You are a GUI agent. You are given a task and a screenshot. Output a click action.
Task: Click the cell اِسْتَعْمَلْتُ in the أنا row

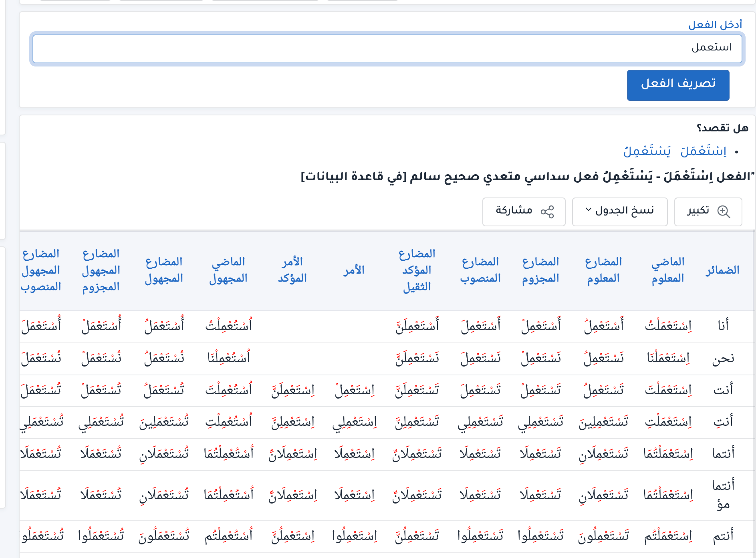(668, 325)
